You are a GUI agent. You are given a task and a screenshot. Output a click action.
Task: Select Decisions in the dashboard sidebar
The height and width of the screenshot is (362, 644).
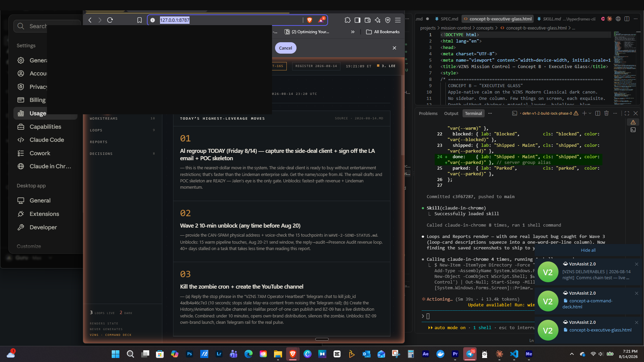click(122, 154)
